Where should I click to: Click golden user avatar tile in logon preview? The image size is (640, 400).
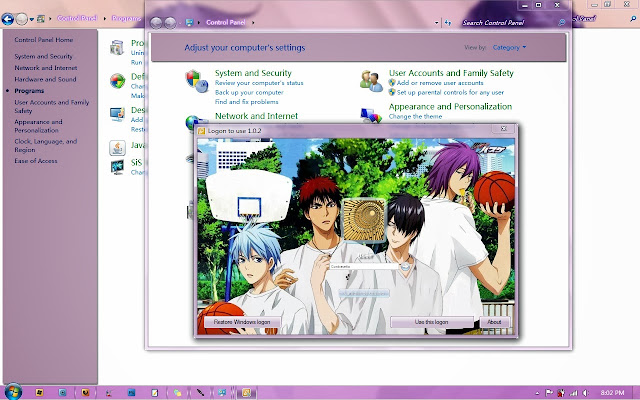[363, 220]
